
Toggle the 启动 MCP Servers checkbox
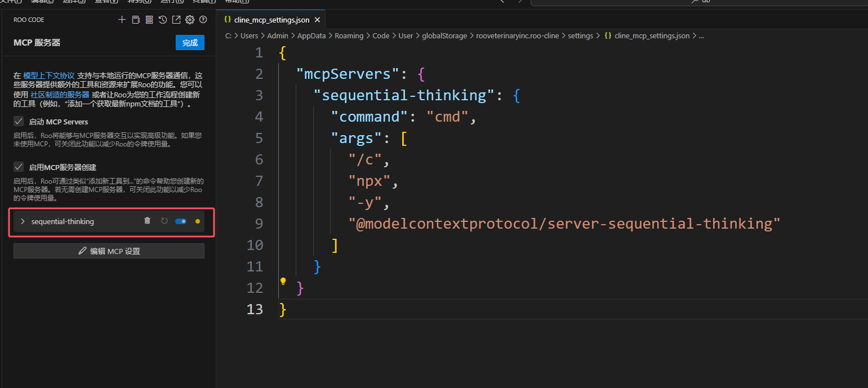coord(19,121)
